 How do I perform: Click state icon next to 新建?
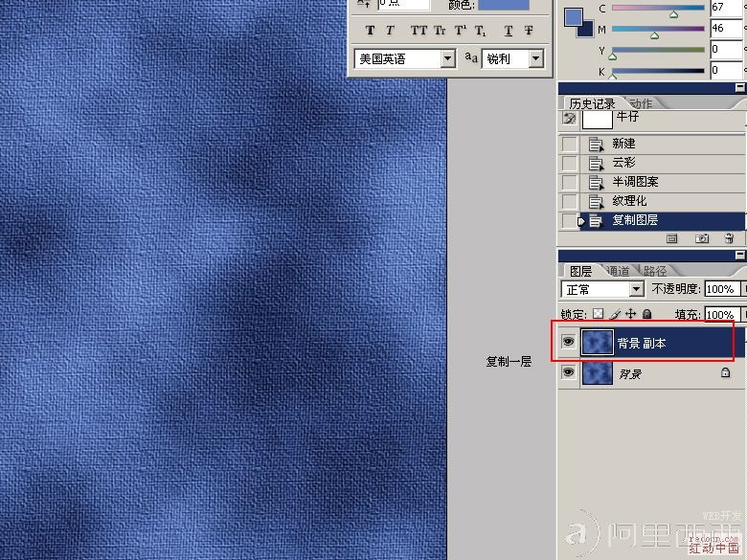pos(596,144)
